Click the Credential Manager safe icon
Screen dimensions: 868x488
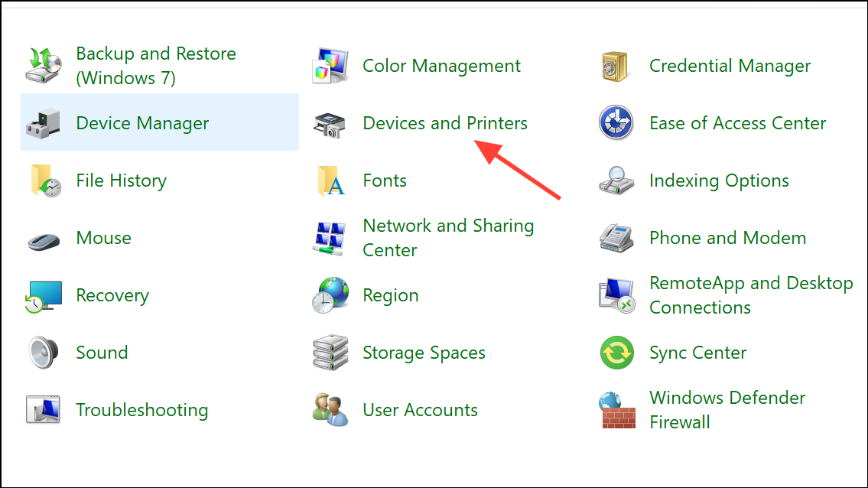[616, 66]
